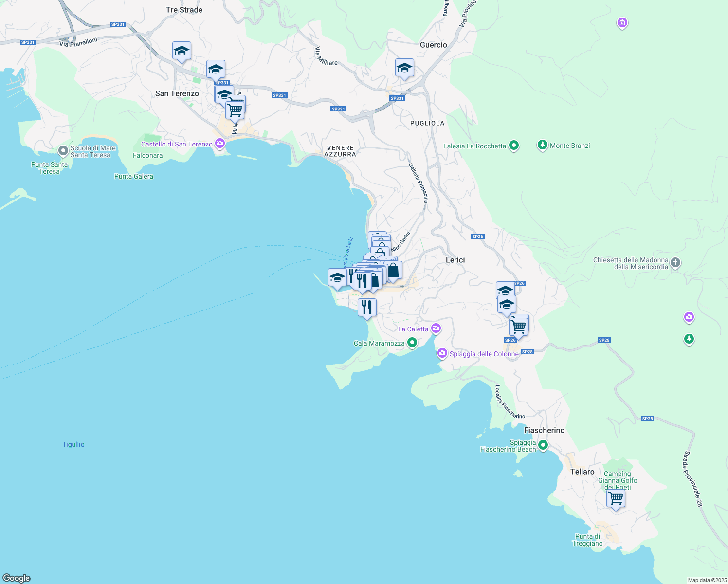Select the school marker below Guercio
The image size is (728, 584).
(x=404, y=69)
